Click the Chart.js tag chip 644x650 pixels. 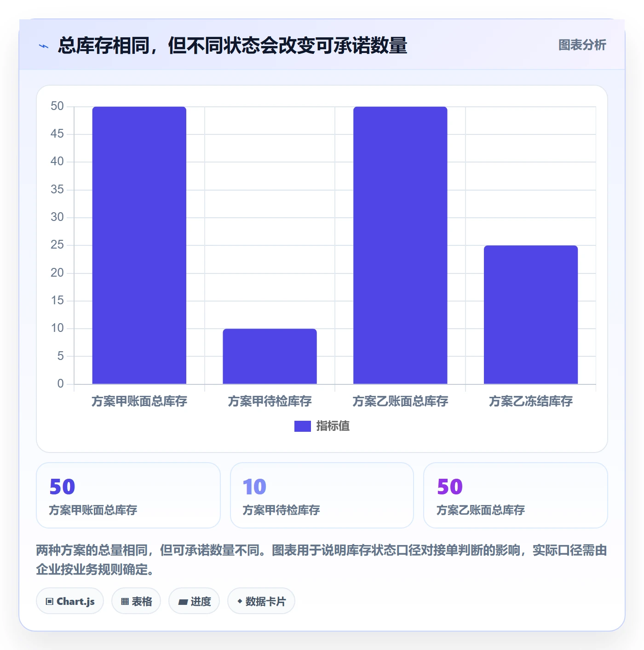[70, 601]
